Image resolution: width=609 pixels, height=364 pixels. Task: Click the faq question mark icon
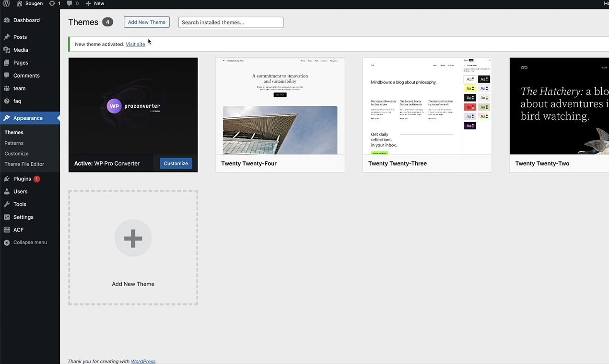pos(7,101)
